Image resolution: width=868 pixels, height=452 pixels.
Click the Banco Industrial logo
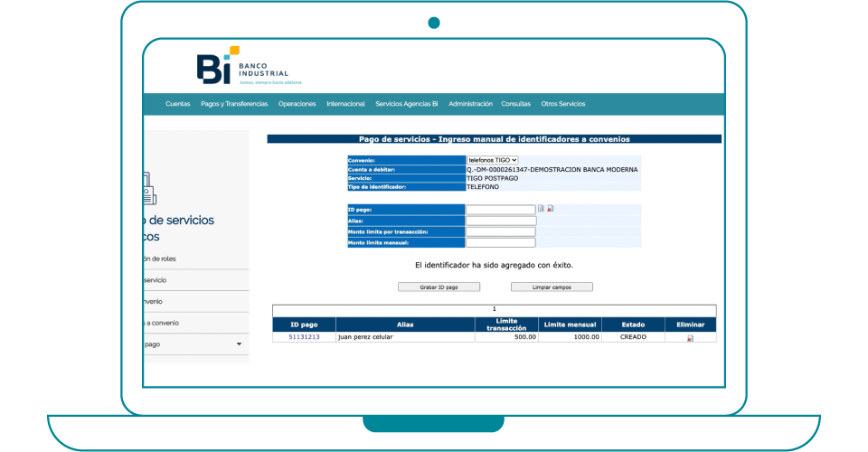click(x=241, y=66)
